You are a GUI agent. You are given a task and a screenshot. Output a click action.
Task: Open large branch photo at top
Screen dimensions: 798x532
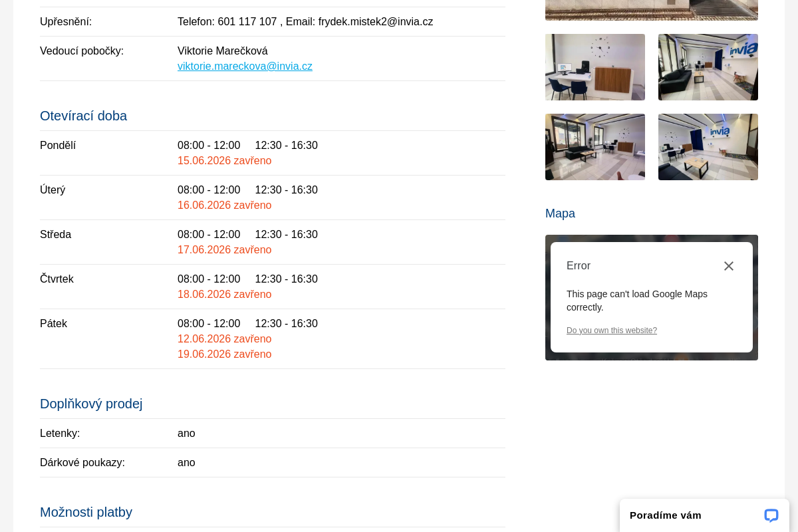tap(652, 10)
